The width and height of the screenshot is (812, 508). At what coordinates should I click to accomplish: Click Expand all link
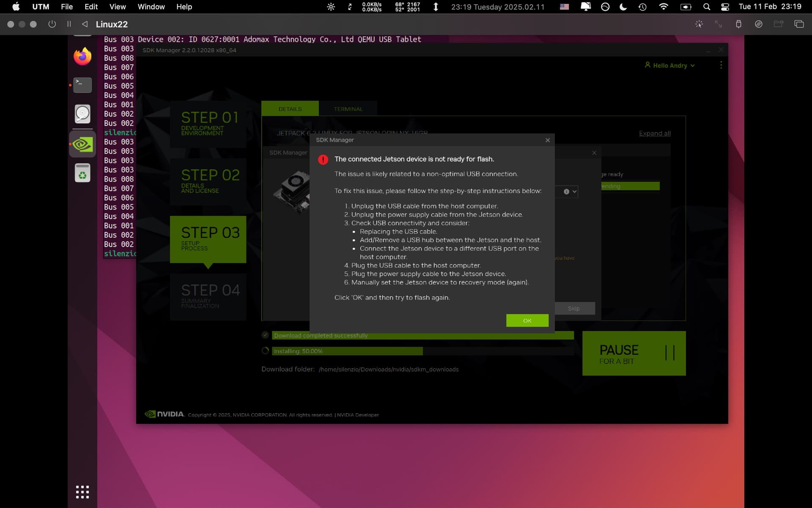click(x=655, y=133)
